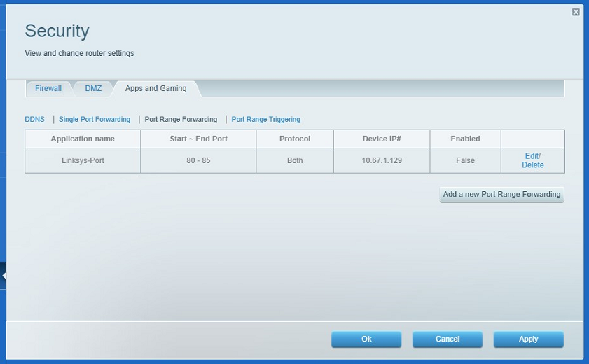
Task: Go to Single Port Forwarding
Action: [95, 119]
